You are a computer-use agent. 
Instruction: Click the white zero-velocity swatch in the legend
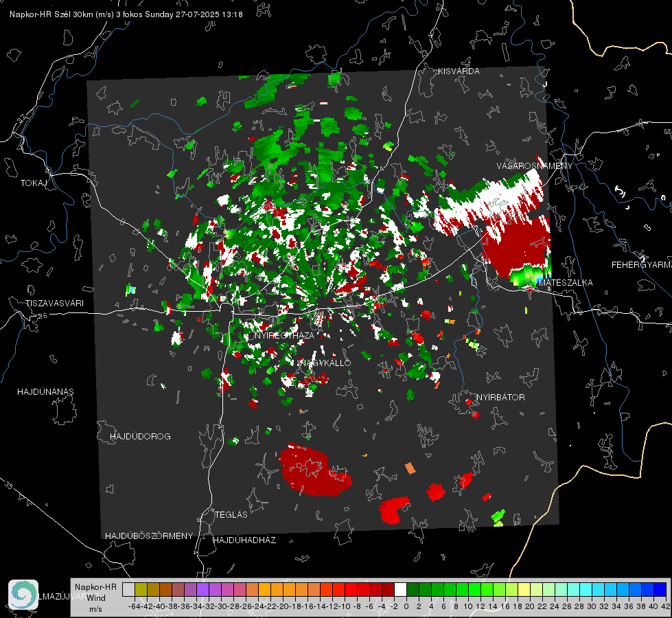pos(400,589)
